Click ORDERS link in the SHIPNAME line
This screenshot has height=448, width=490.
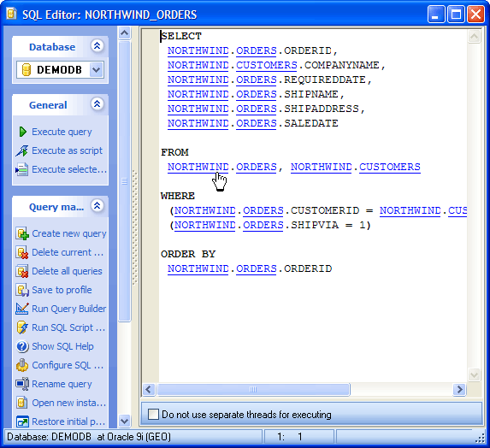click(257, 94)
